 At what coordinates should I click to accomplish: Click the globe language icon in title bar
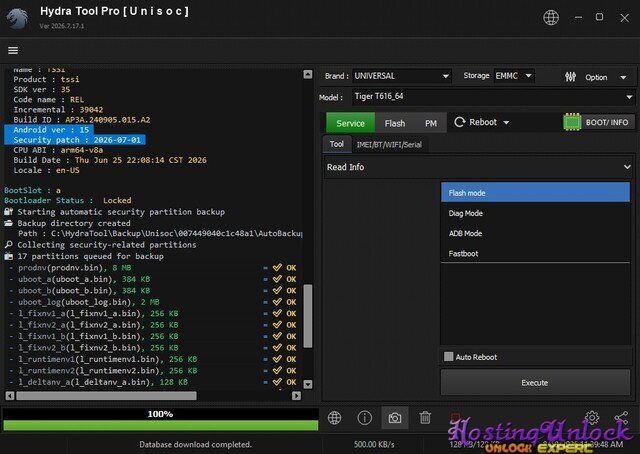click(x=551, y=18)
